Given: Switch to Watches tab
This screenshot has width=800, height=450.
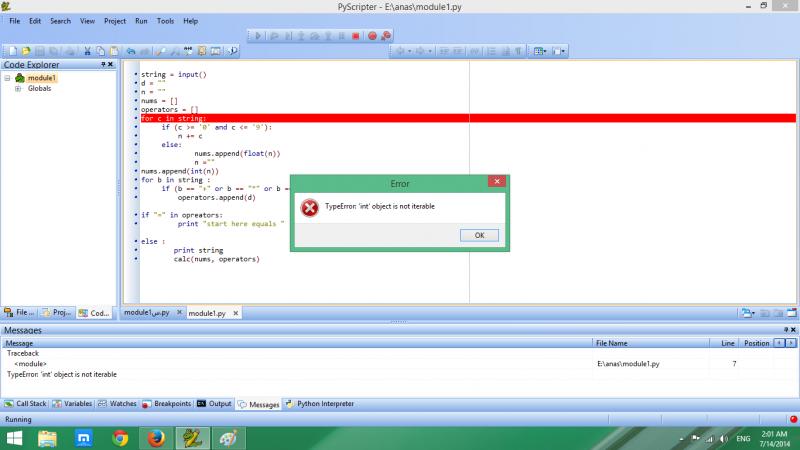Looking at the screenshot, I should [x=117, y=404].
